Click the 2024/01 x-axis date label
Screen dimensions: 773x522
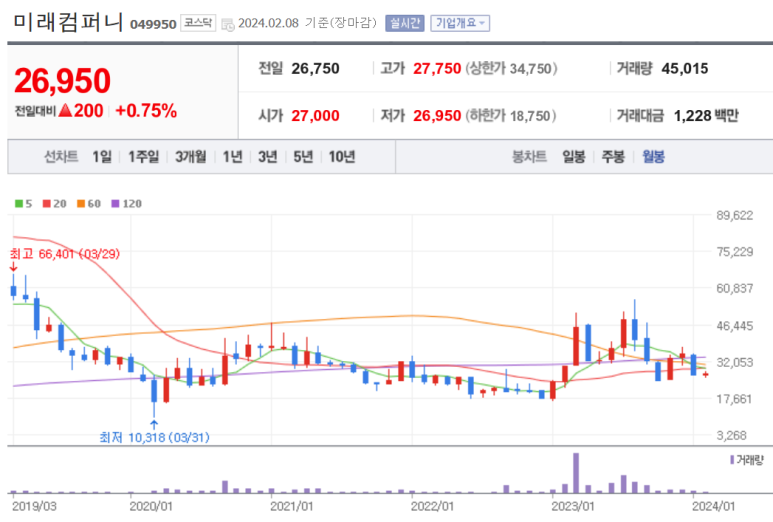point(713,506)
